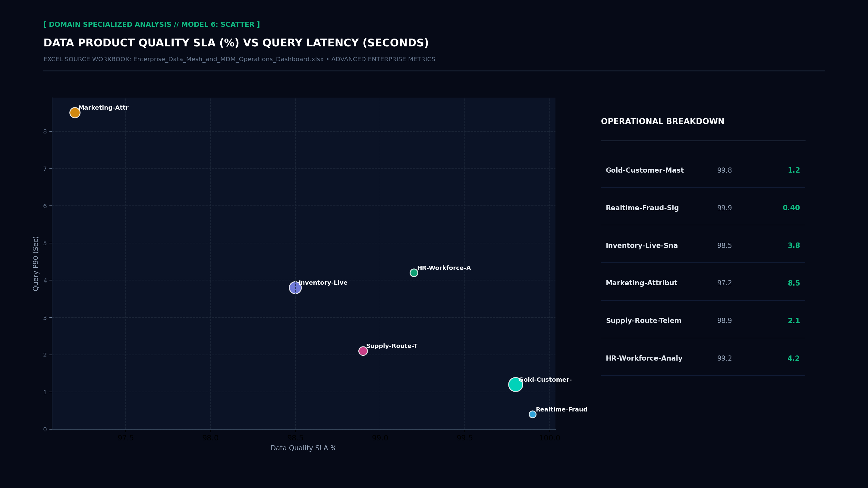Click the 99.9 SLA value
Viewport: 868px width, 488px height.
pos(725,208)
